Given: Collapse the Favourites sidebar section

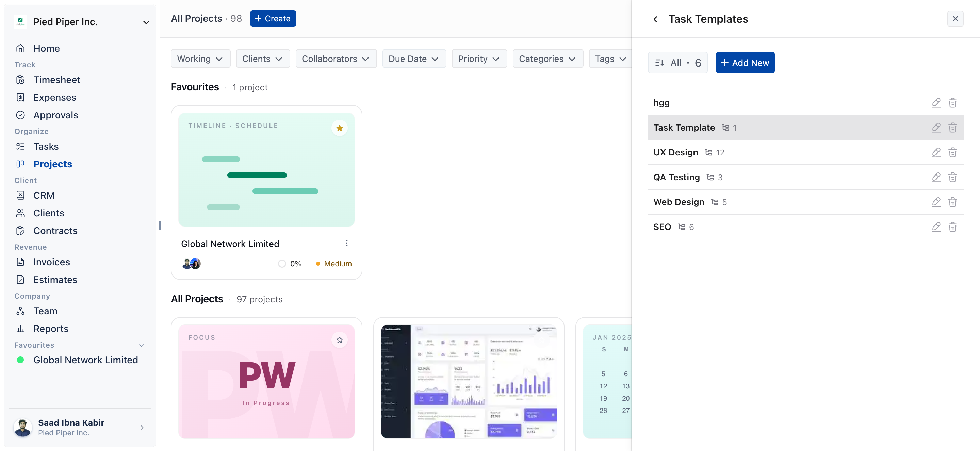Looking at the screenshot, I should point(142,345).
